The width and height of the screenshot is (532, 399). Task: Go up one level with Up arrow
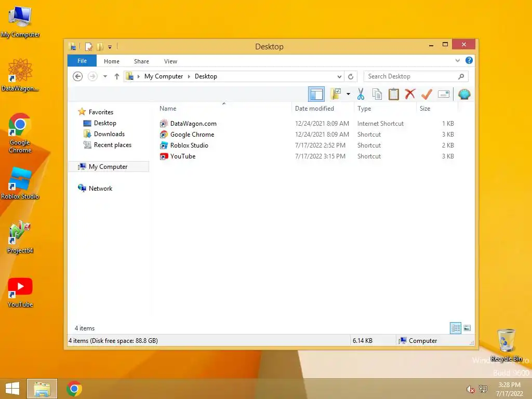[x=117, y=76]
